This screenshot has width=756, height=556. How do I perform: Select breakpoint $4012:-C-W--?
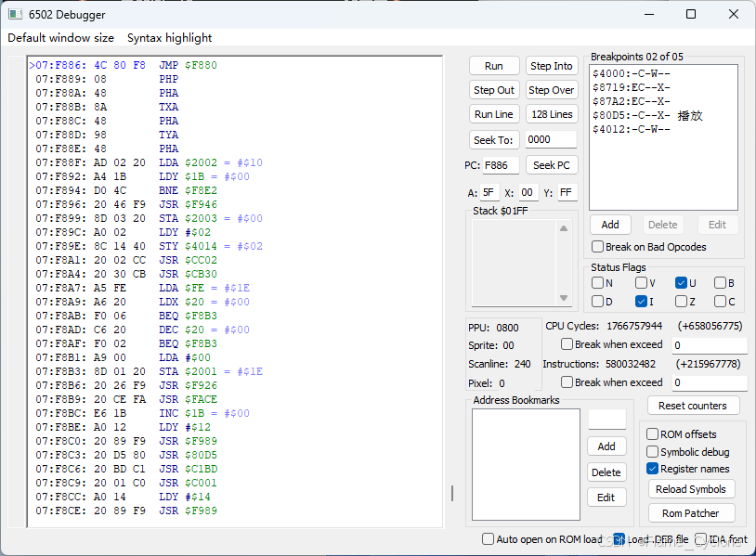[x=632, y=130]
